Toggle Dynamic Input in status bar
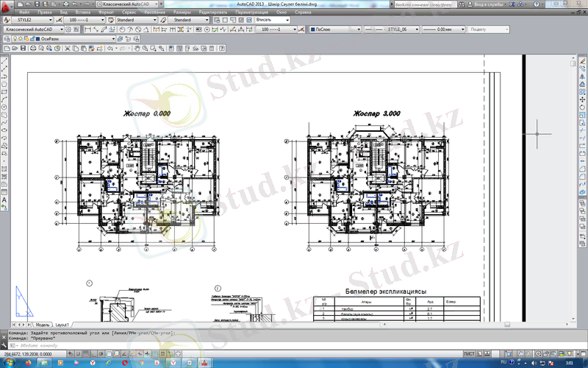588x368 pixels. (140, 354)
